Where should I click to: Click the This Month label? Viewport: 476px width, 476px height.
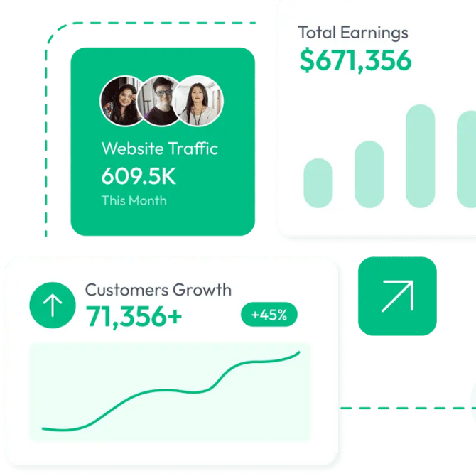tap(134, 200)
